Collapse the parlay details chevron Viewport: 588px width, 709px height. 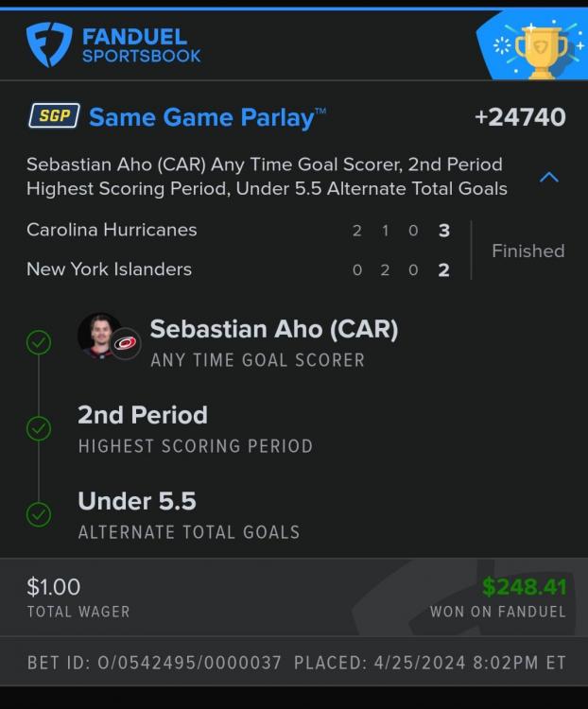[548, 177]
